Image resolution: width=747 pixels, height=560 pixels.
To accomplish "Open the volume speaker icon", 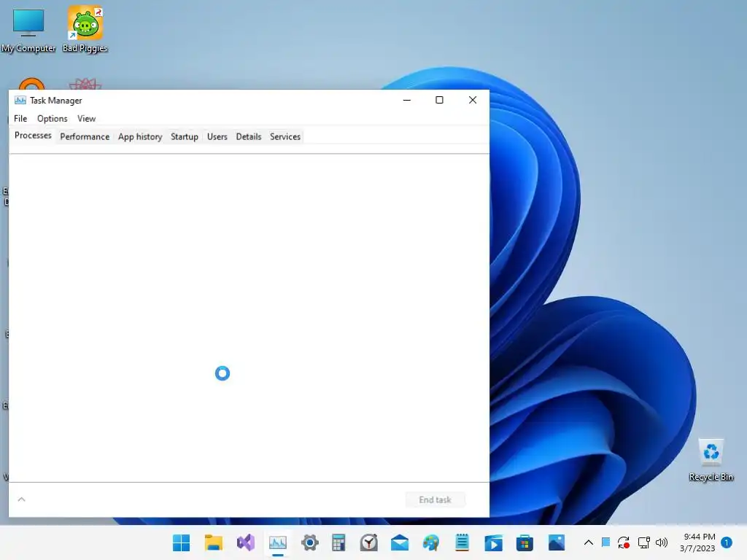I will pos(662,542).
